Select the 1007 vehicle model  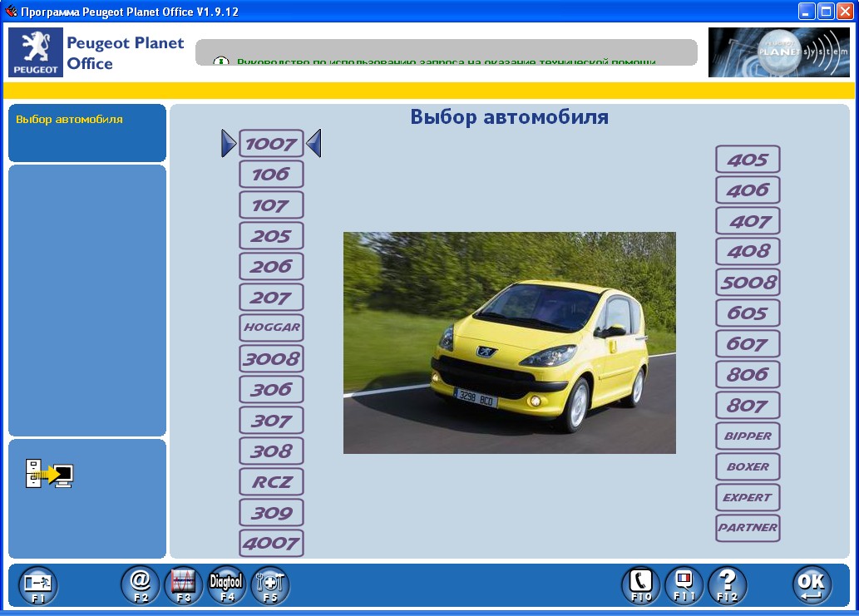pyautogui.click(x=271, y=144)
